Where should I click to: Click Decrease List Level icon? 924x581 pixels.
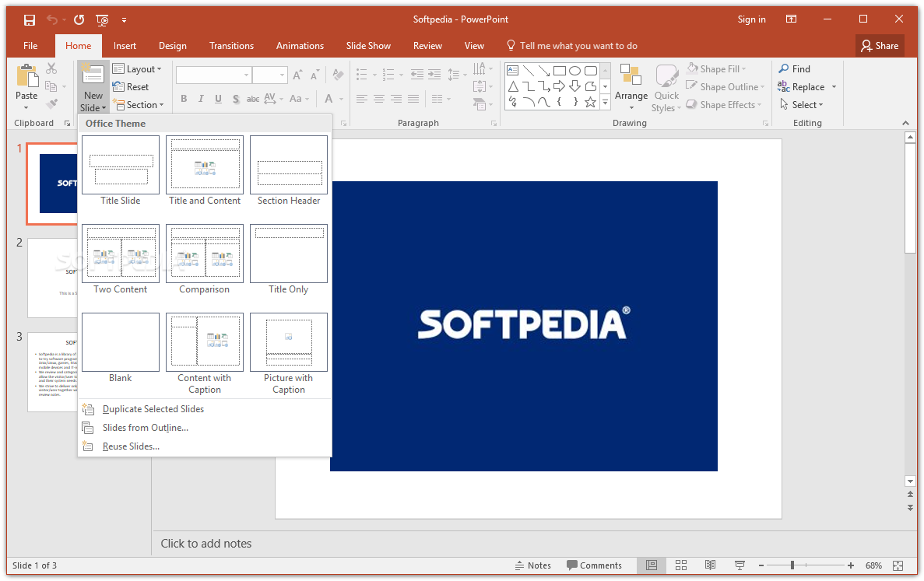click(x=416, y=74)
